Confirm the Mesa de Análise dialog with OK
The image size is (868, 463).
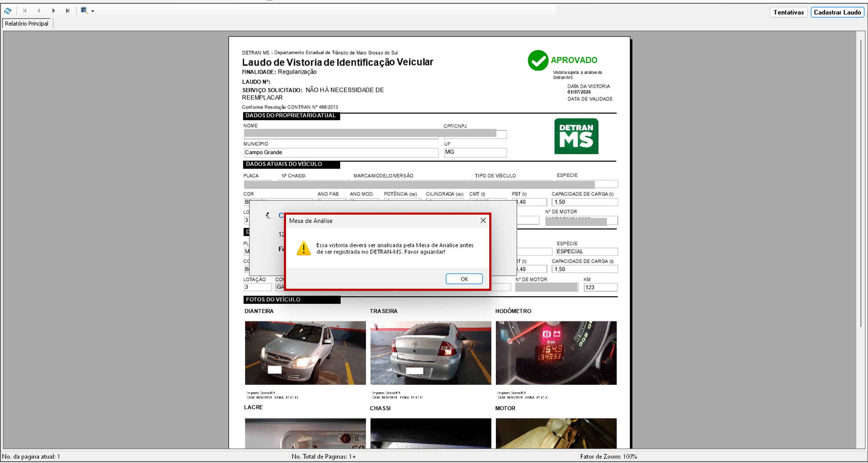pos(464,279)
